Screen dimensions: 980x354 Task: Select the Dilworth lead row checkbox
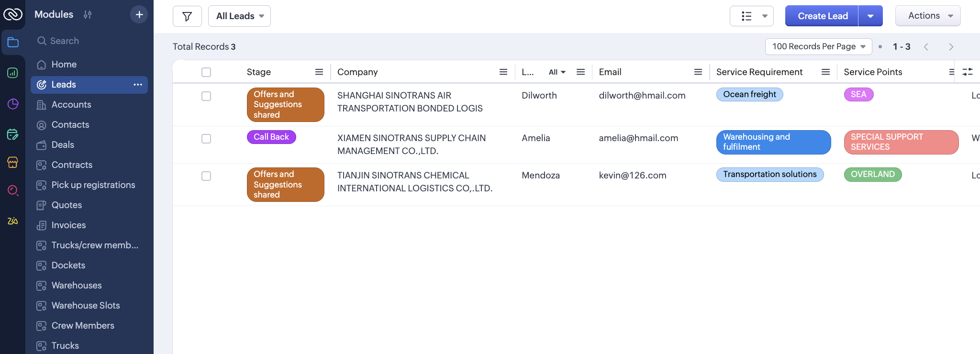(206, 96)
